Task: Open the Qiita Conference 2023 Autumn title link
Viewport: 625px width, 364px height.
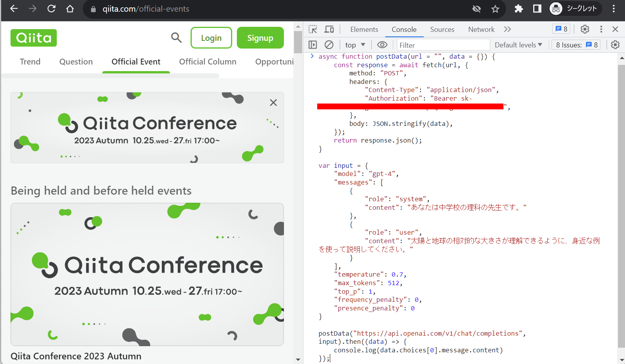Action: [x=76, y=356]
